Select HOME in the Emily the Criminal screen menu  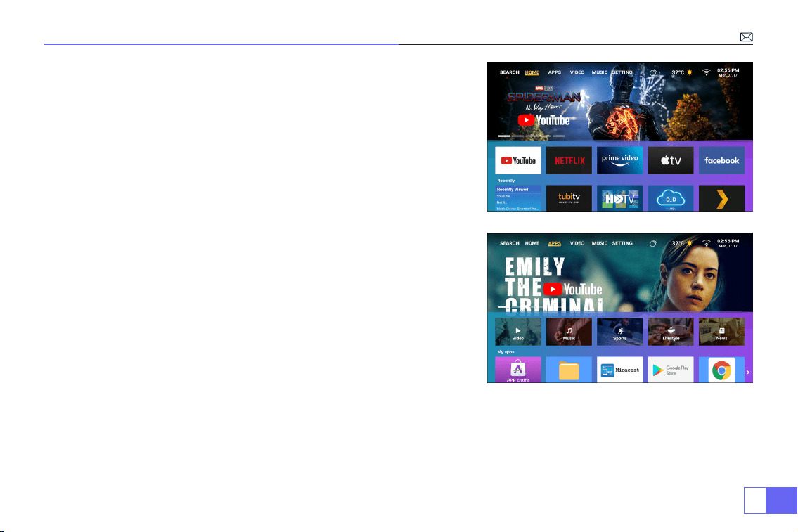click(532, 243)
